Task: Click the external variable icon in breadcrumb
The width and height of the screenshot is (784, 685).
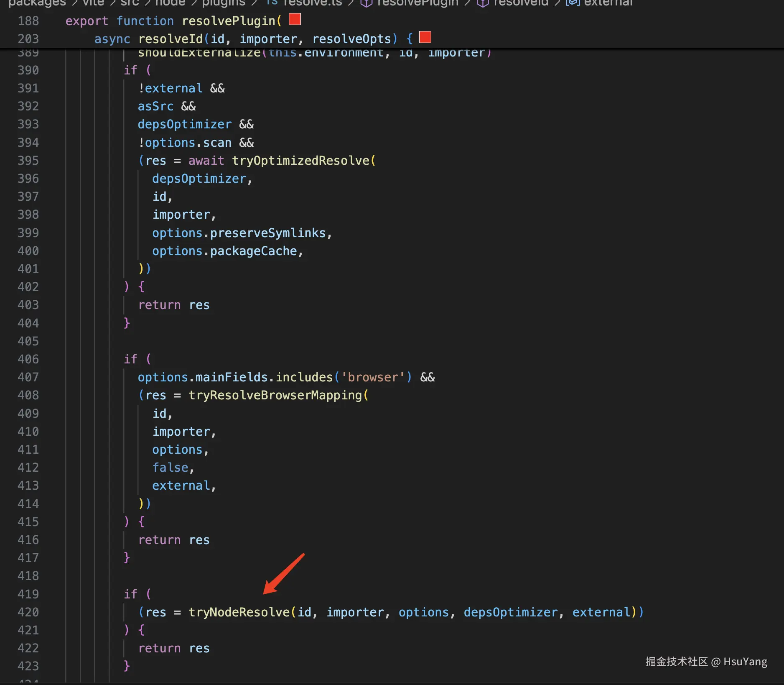Action: coord(573,3)
